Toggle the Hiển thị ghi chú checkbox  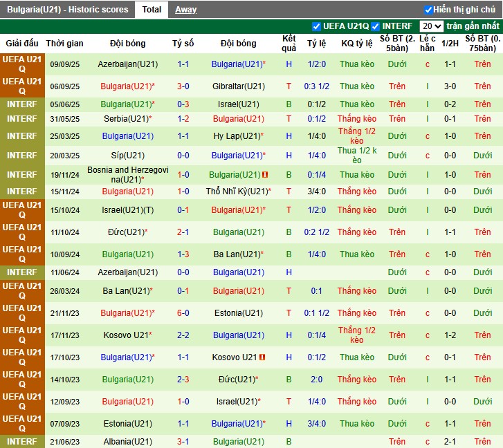point(429,10)
